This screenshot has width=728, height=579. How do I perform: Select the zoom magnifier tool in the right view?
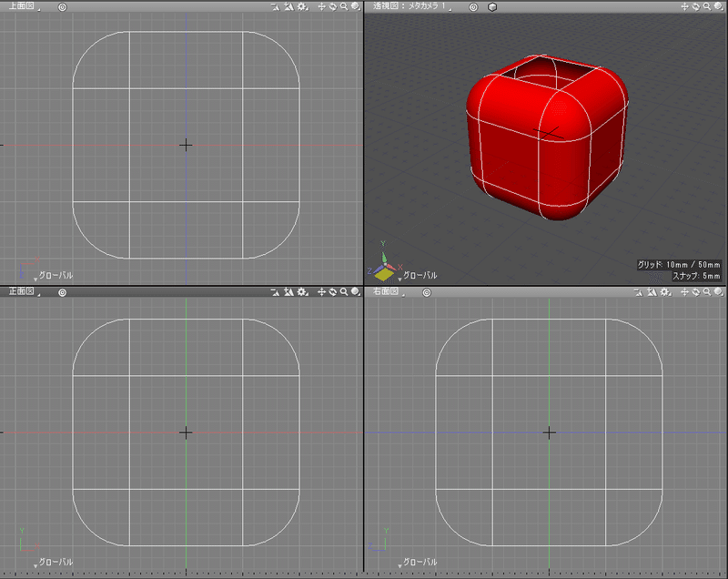[708, 293]
